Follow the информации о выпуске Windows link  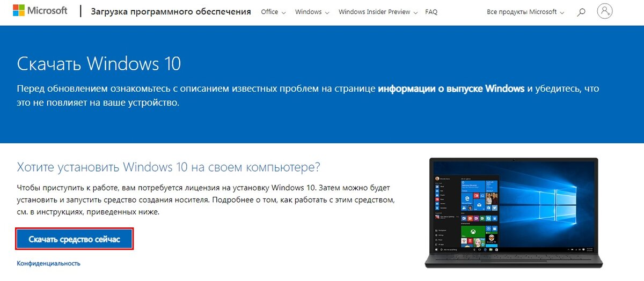[451, 88]
